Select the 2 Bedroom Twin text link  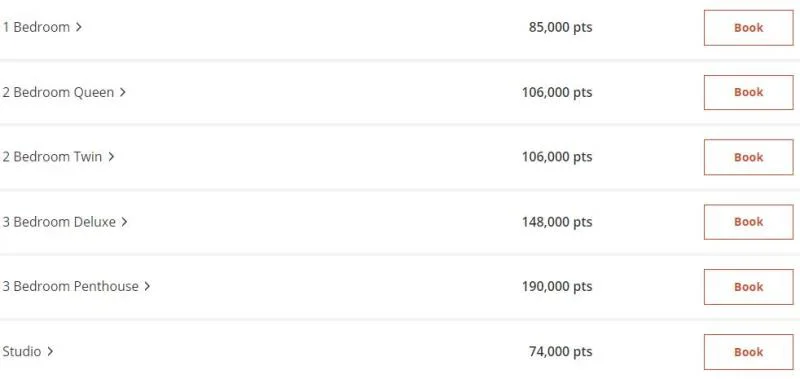[52, 157]
